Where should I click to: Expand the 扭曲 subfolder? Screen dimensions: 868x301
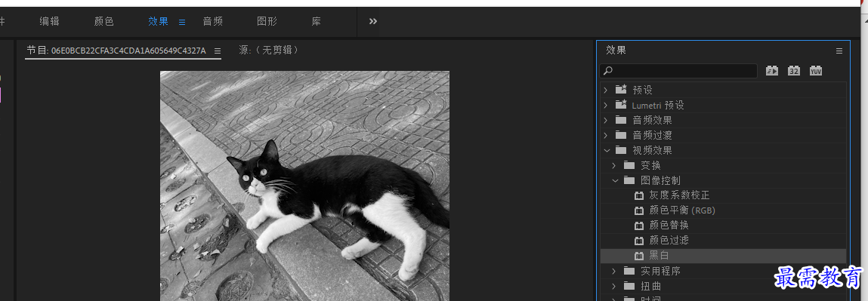coord(614,286)
